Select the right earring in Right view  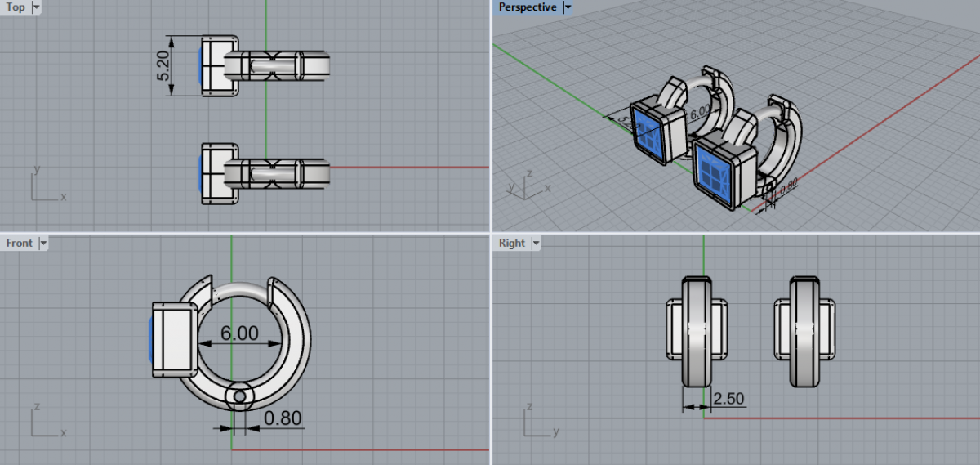point(804,331)
